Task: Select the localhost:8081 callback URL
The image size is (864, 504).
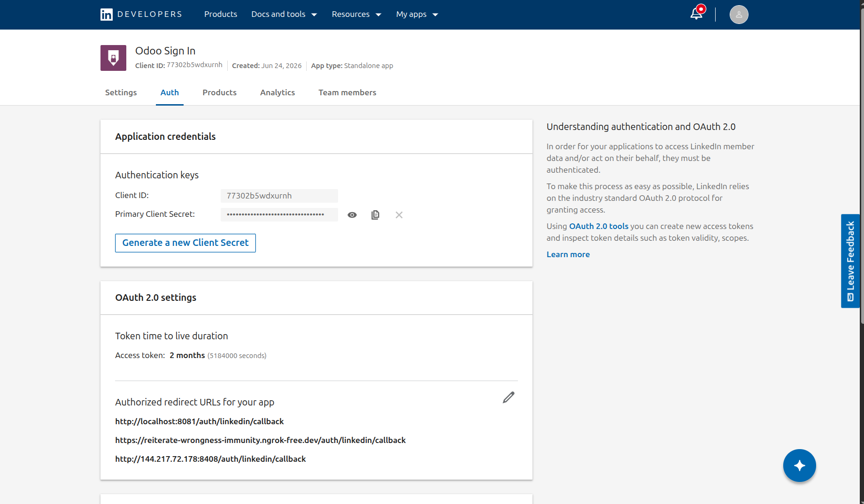Action: (x=200, y=421)
